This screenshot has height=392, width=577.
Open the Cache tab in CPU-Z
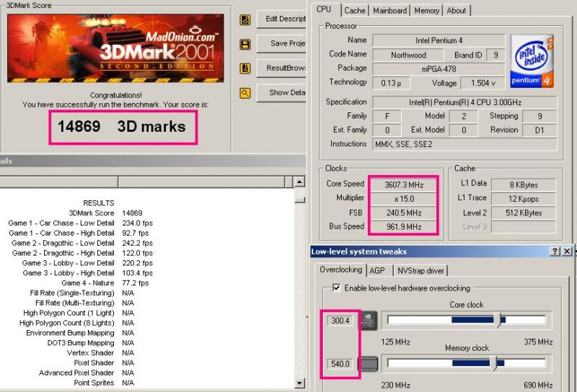click(355, 11)
